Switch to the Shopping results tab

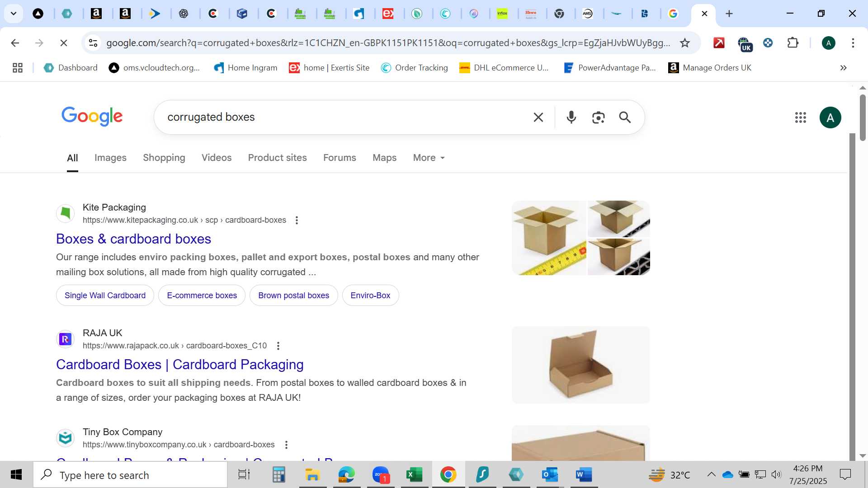(x=164, y=158)
